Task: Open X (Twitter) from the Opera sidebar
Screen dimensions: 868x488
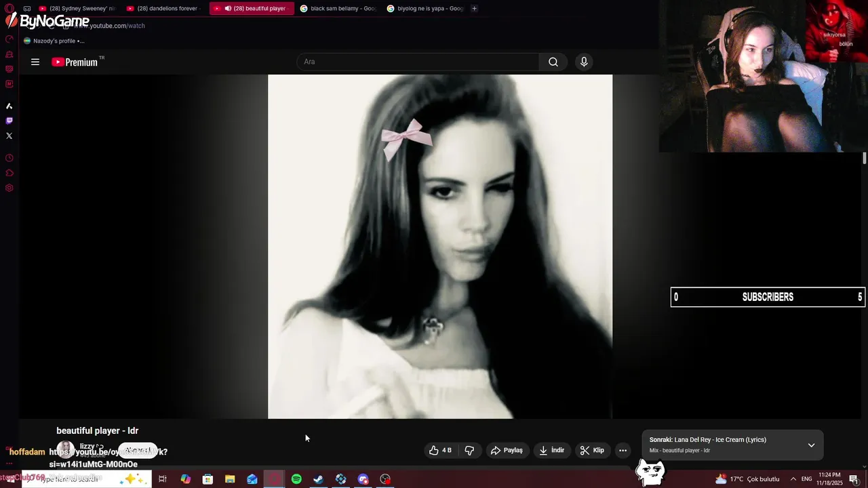Action: [9, 136]
